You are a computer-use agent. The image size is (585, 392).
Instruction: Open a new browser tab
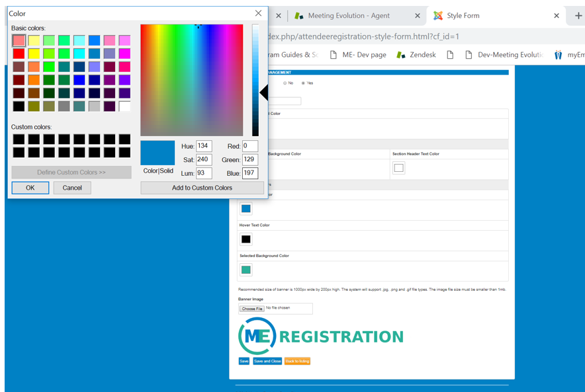pos(579,15)
